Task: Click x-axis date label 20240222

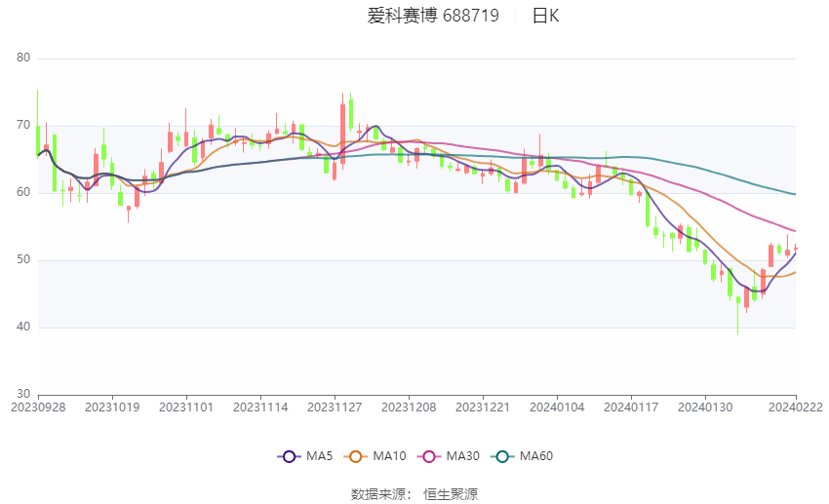Action: (796, 407)
